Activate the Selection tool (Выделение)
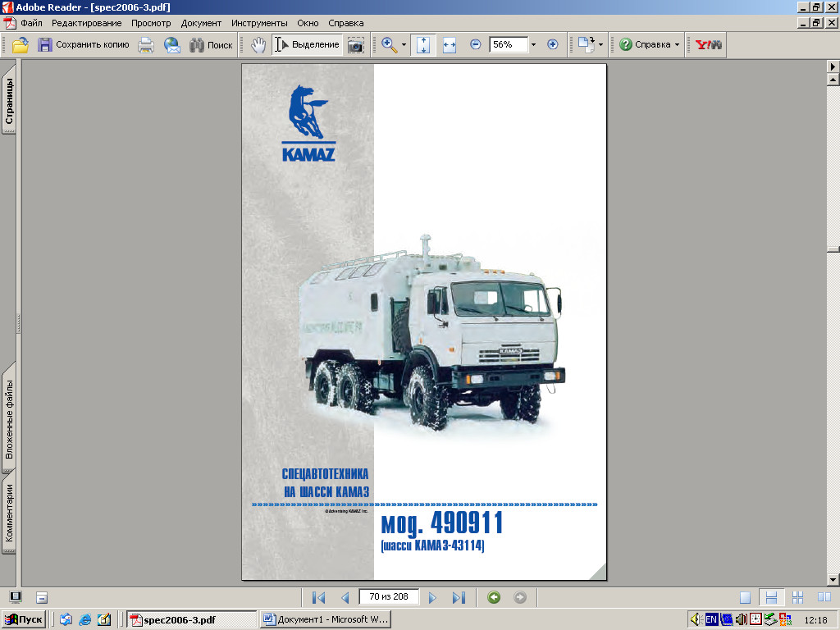 [x=307, y=45]
